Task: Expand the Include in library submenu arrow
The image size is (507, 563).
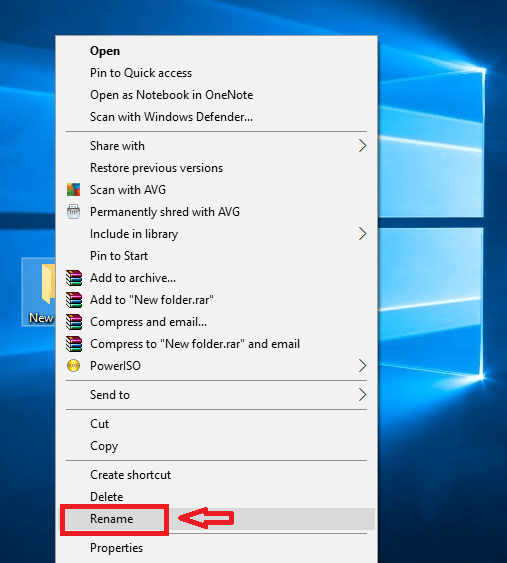Action: click(362, 234)
